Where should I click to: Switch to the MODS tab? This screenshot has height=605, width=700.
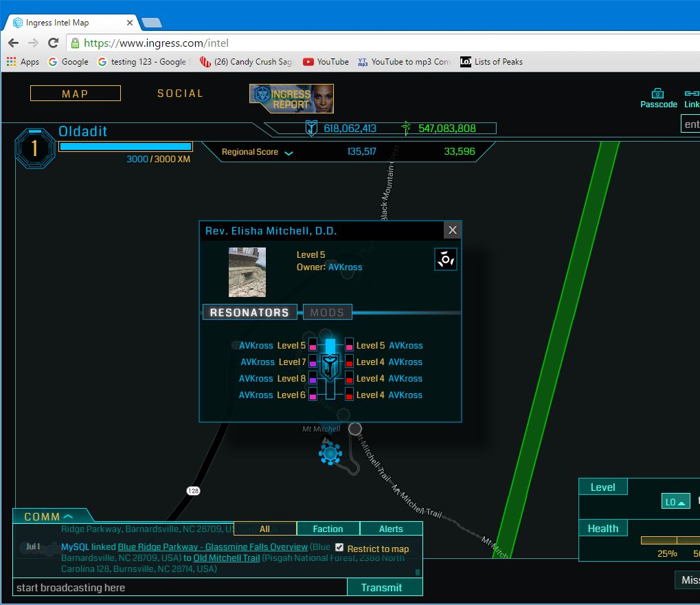point(327,313)
